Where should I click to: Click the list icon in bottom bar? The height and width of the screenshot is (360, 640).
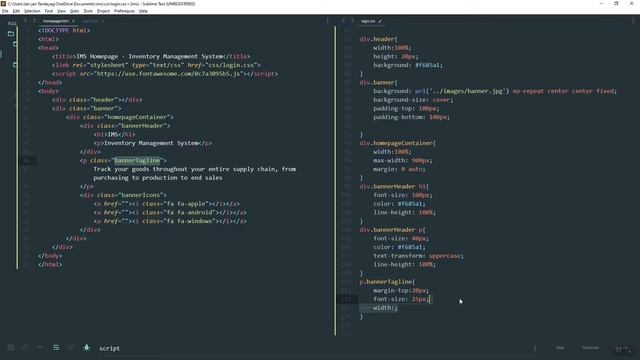(56, 347)
